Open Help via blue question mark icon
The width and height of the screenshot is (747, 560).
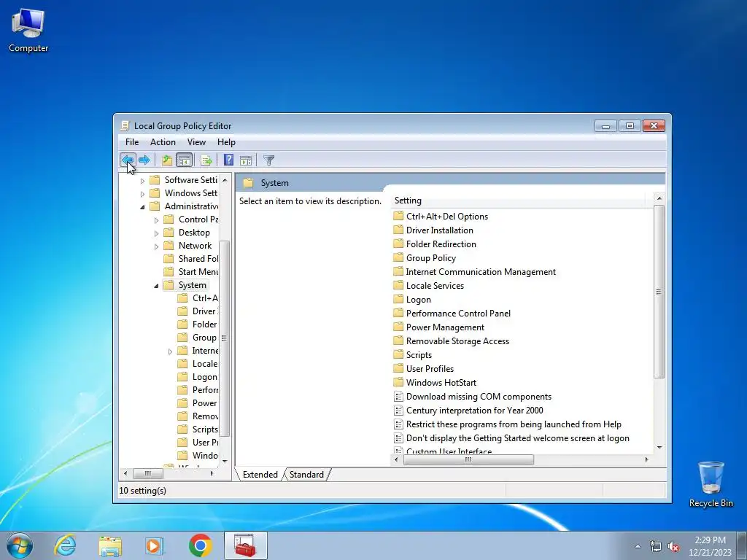coord(228,160)
